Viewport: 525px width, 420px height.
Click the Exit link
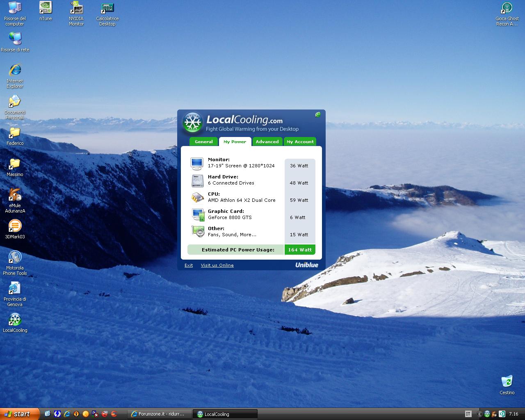point(189,265)
